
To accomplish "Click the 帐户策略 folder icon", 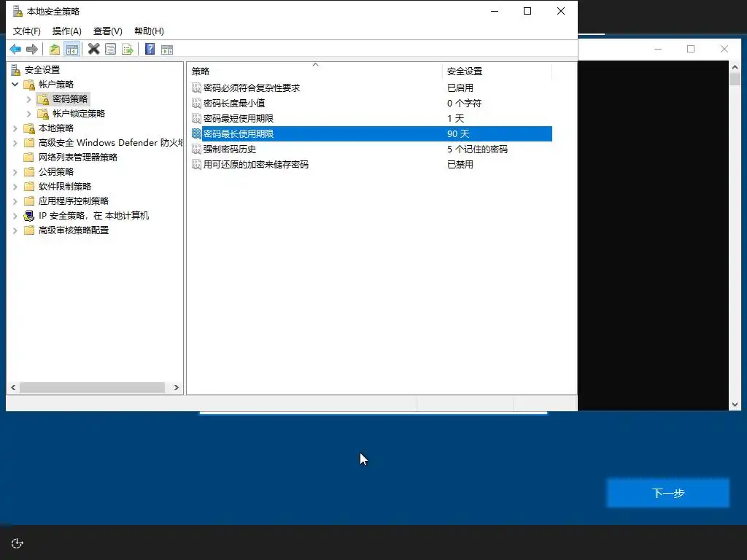I will coord(29,85).
